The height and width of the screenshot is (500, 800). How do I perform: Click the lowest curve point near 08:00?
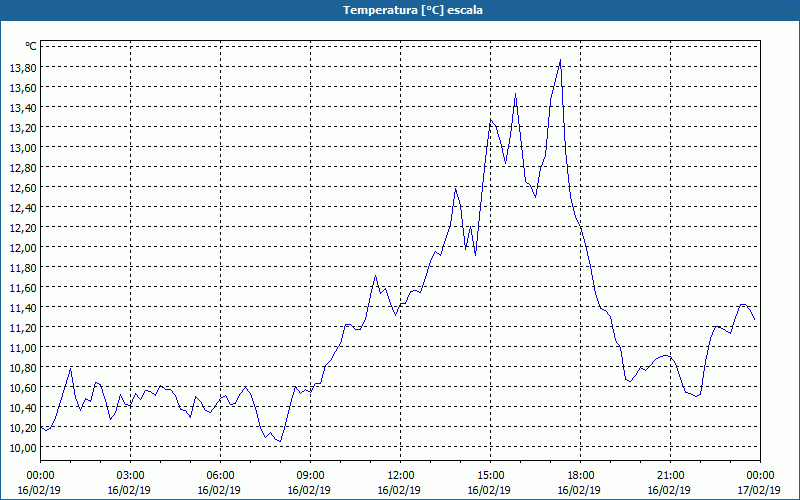coord(280,441)
